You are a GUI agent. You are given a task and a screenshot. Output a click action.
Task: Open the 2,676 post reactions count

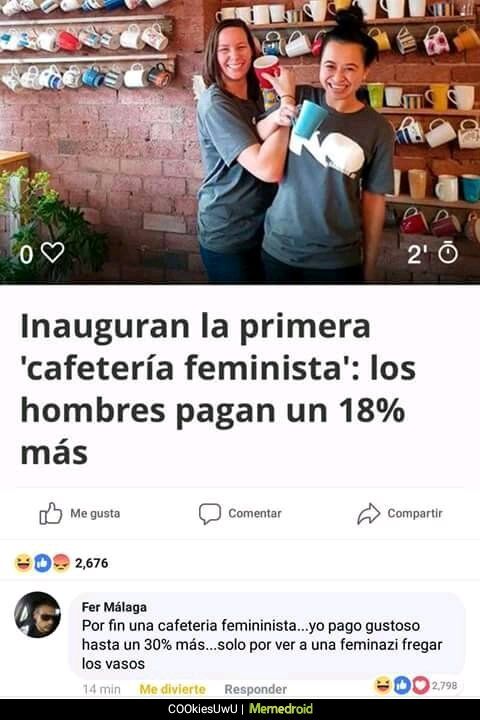coord(91,563)
